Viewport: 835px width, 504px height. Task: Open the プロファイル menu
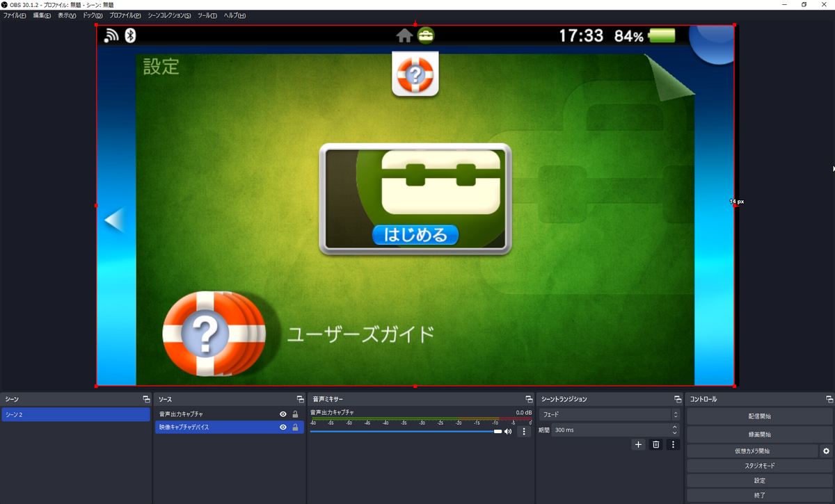[x=125, y=15]
